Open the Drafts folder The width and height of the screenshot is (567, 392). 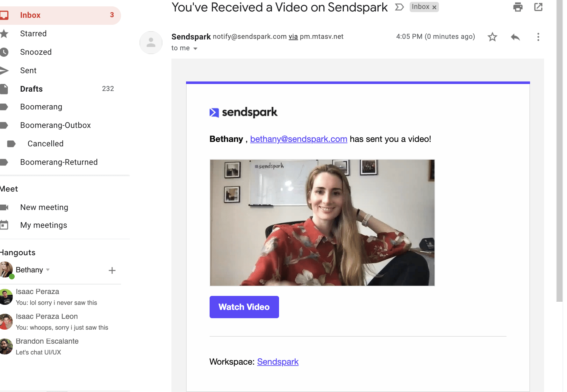[61, 89]
